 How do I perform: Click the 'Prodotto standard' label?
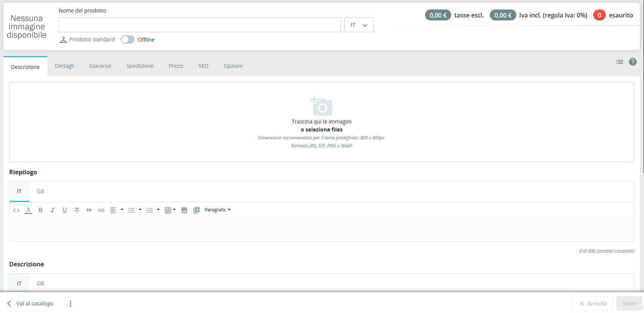click(x=92, y=39)
